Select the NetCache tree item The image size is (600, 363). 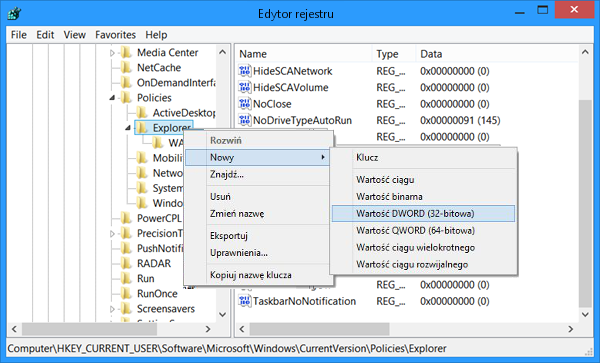159,68
